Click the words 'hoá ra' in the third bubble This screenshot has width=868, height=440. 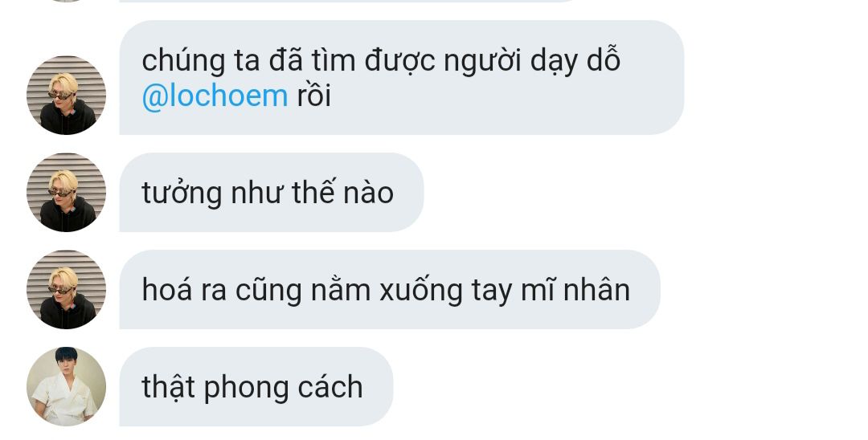[184, 290]
